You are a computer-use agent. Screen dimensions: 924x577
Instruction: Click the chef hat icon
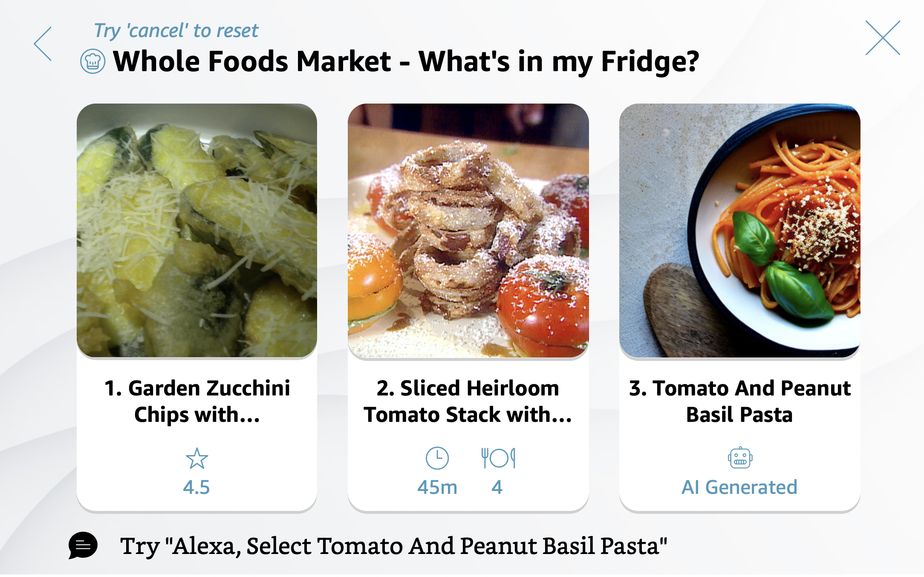[92, 61]
